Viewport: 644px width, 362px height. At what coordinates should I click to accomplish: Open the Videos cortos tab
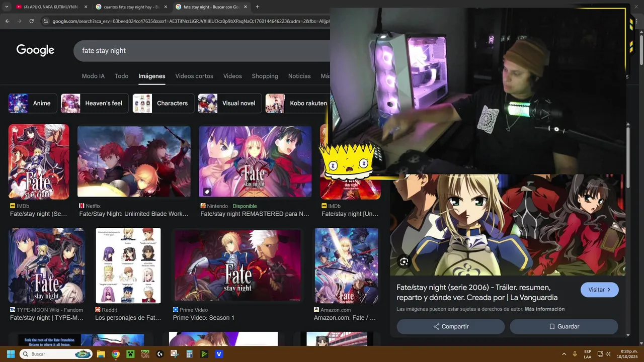tap(194, 76)
